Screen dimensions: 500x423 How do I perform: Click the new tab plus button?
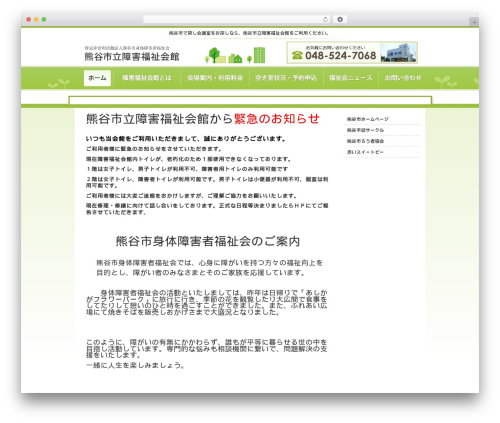tap(474, 22)
